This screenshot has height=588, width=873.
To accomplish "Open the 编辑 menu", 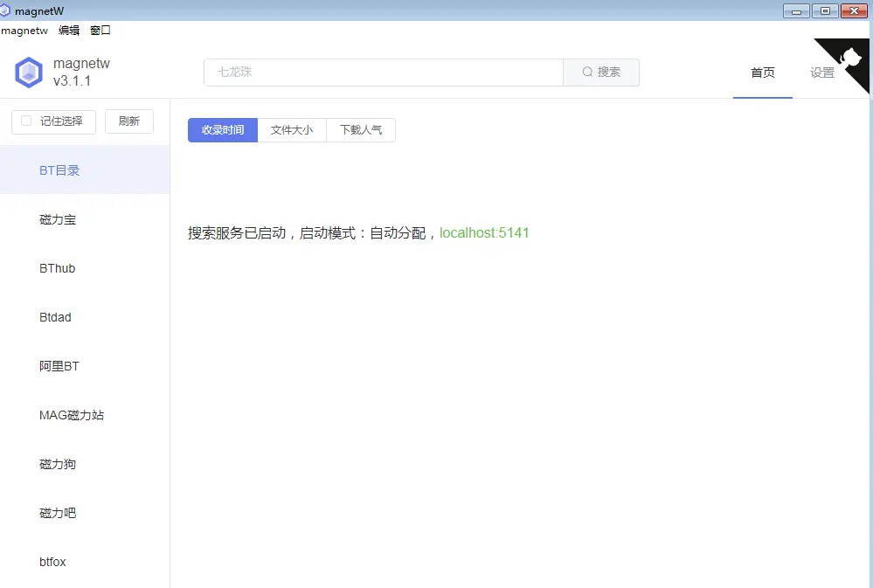I will [x=69, y=31].
